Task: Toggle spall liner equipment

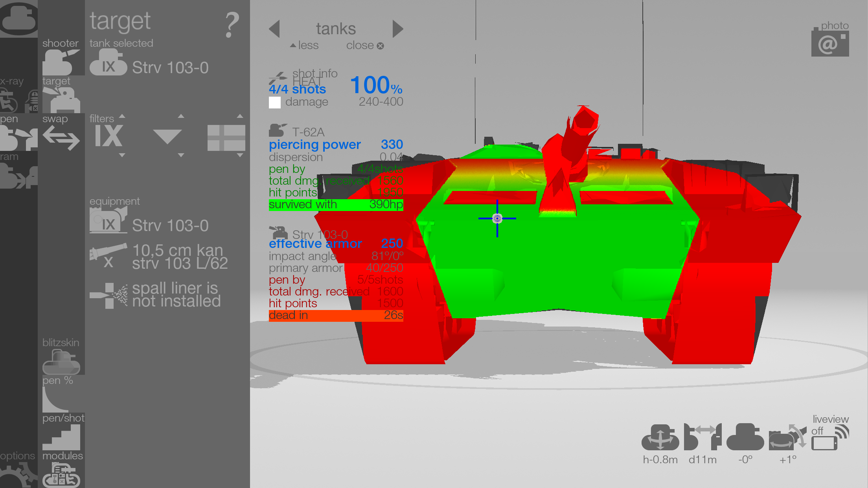Action: coord(156,295)
